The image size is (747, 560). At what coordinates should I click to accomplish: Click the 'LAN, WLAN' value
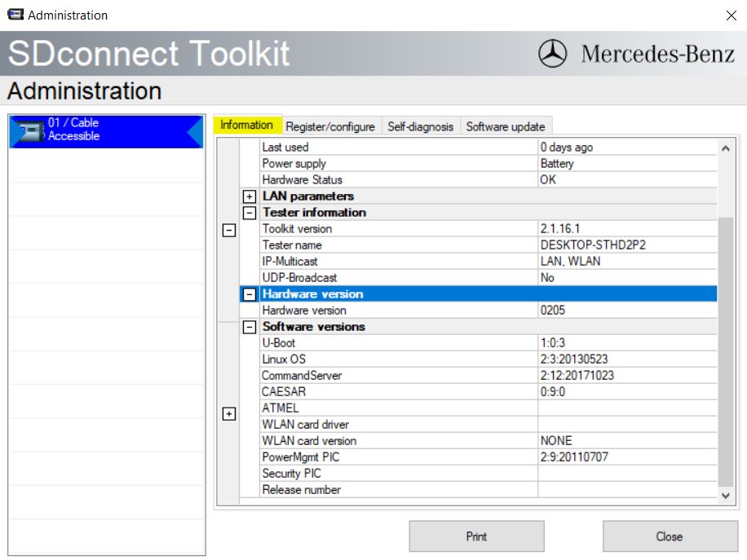click(x=570, y=262)
